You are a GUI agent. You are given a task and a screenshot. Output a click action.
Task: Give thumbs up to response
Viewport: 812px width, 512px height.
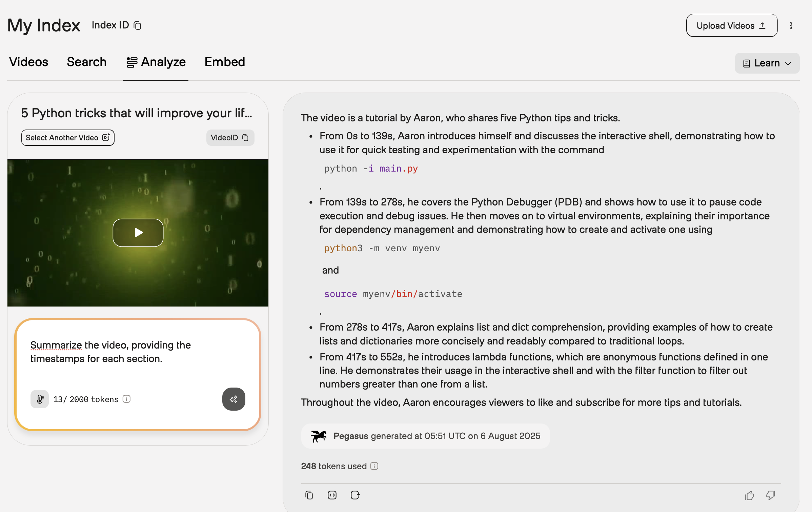[749, 495]
